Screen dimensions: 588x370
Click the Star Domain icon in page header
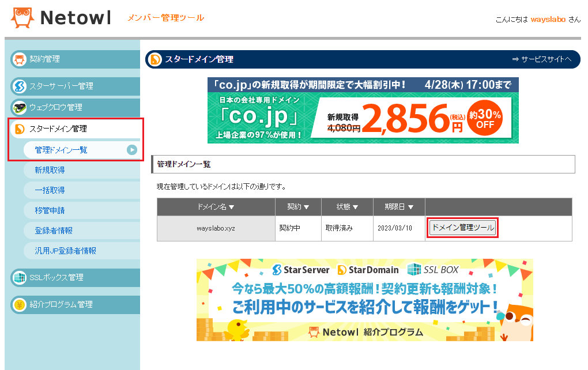pos(155,59)
